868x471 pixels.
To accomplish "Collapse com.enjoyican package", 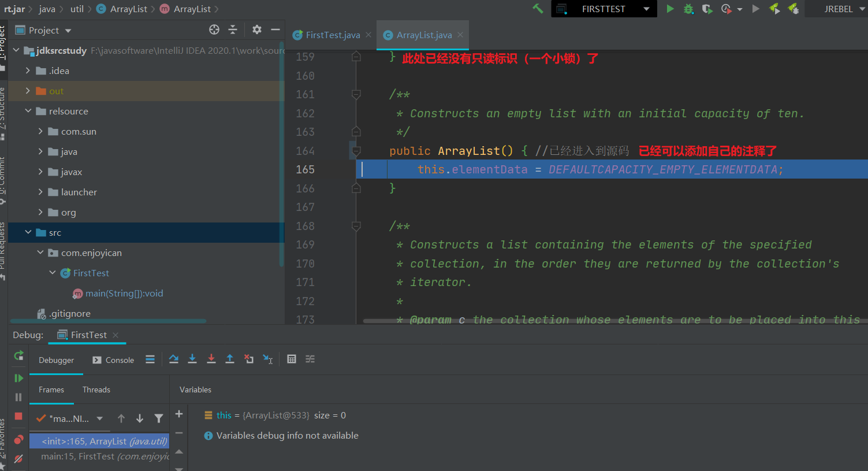I will (40, 253).
